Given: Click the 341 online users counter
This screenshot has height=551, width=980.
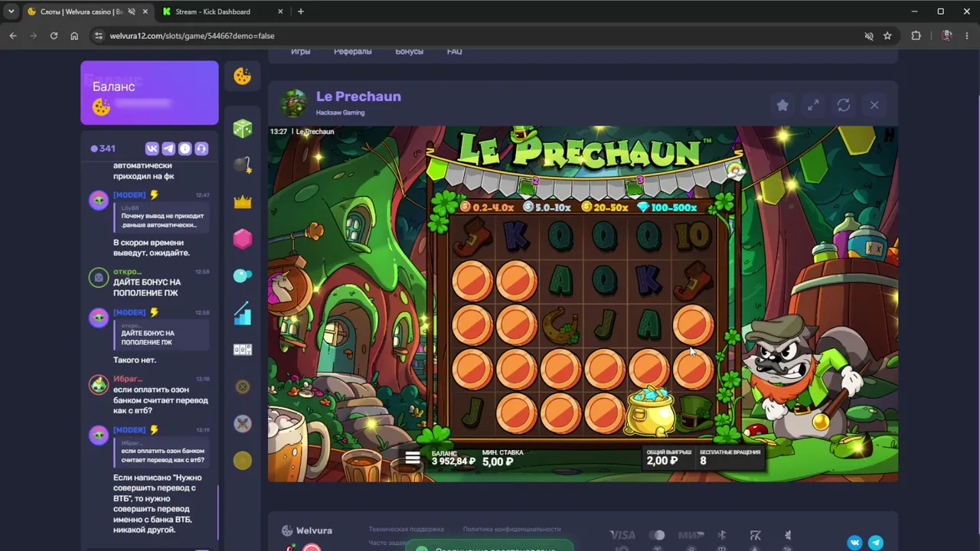Looking at the screenshot, I should 103,148.
